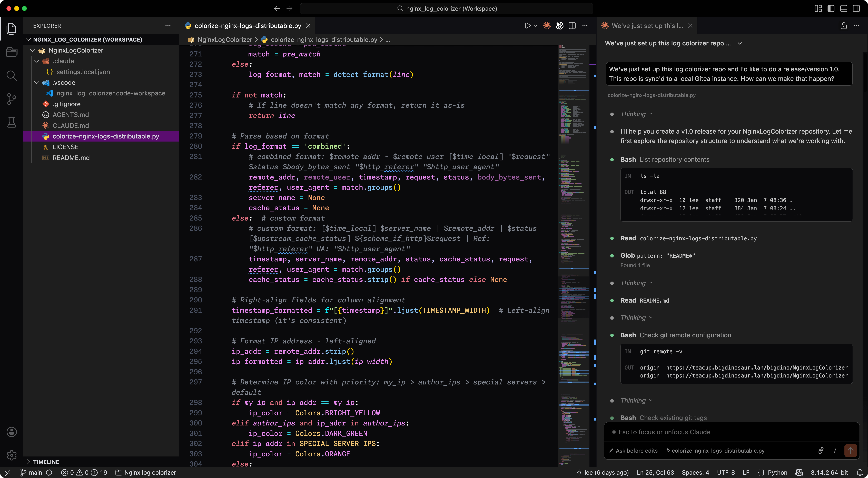The height and width of the screenshot is (478, 868).
Task: Toggle the secondary side bar layout button
Action: (x=856, y=8)
